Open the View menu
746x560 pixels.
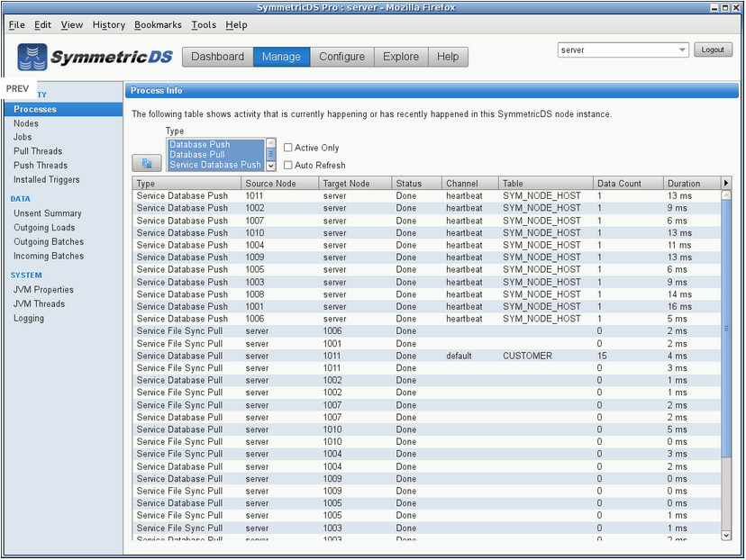point(72,24)
